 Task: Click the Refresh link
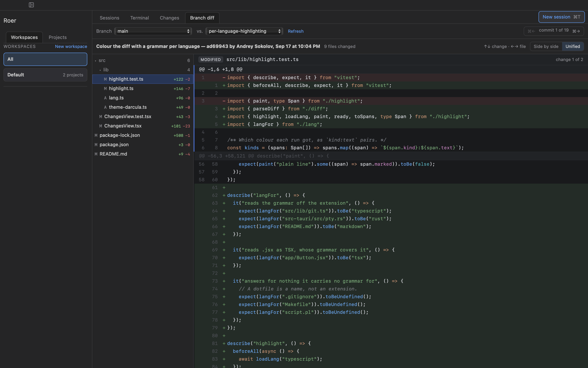[x=296, y=31]
